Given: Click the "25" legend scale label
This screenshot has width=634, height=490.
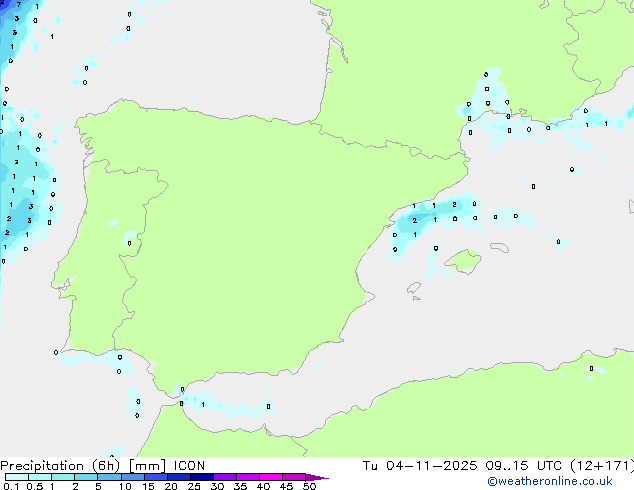Looking at the screenshot, I should click(194, 486).
